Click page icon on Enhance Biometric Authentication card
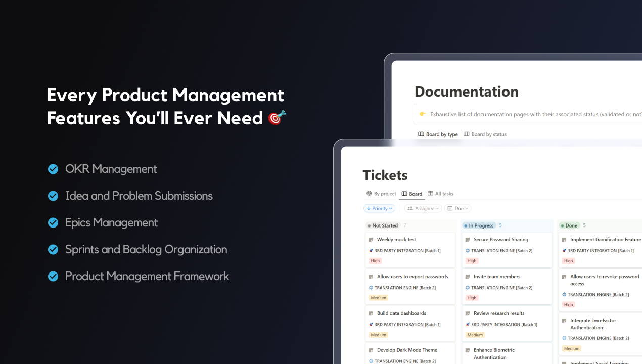This screenshot has height=364, width=642. (468, 350)
